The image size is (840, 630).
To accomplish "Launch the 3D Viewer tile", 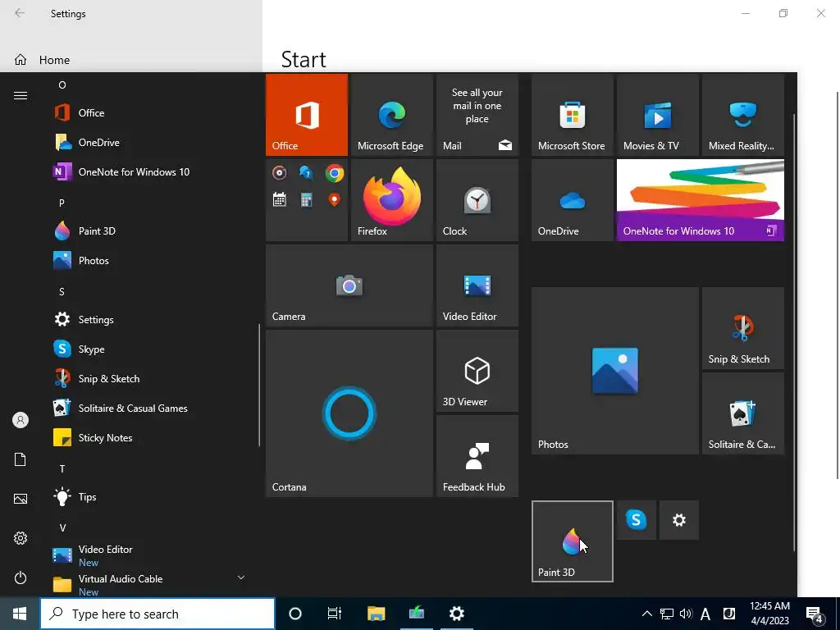I will pyautogui.click(x=477, y=371).
